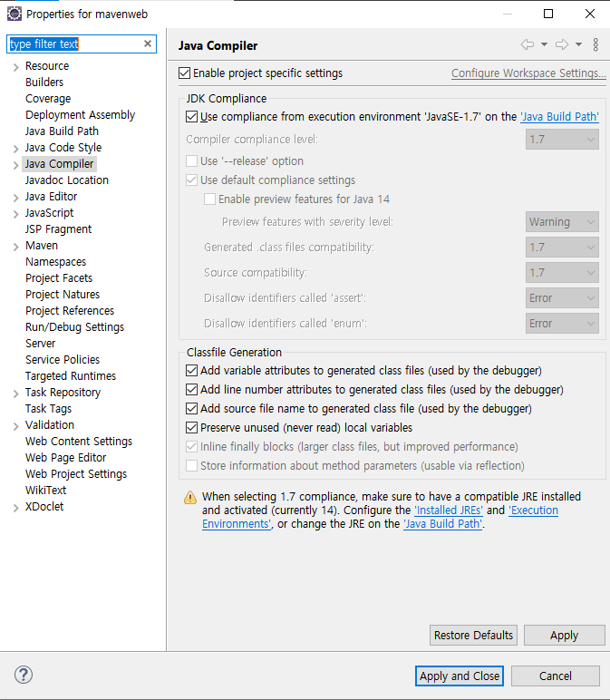
Task: Cancel the properties dialog
Action: click(555, 676)
